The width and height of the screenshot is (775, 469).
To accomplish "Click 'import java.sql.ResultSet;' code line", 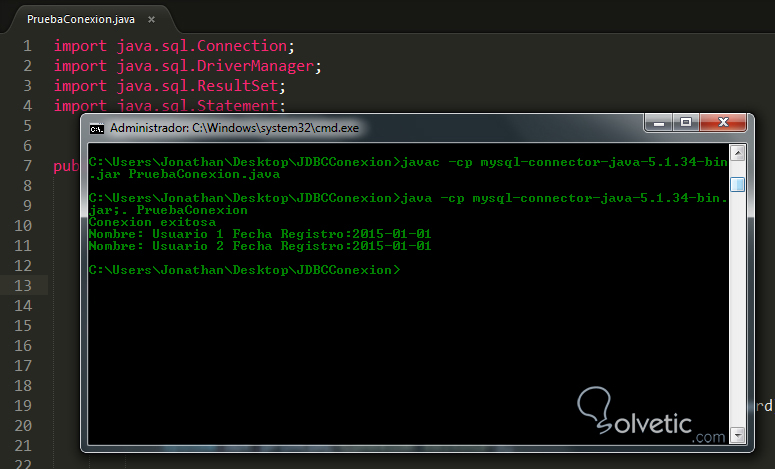I will [170, 86].
